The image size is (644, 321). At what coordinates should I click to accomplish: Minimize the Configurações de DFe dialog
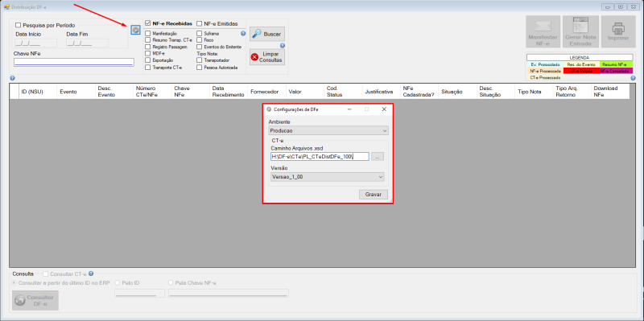pos(349,109)
